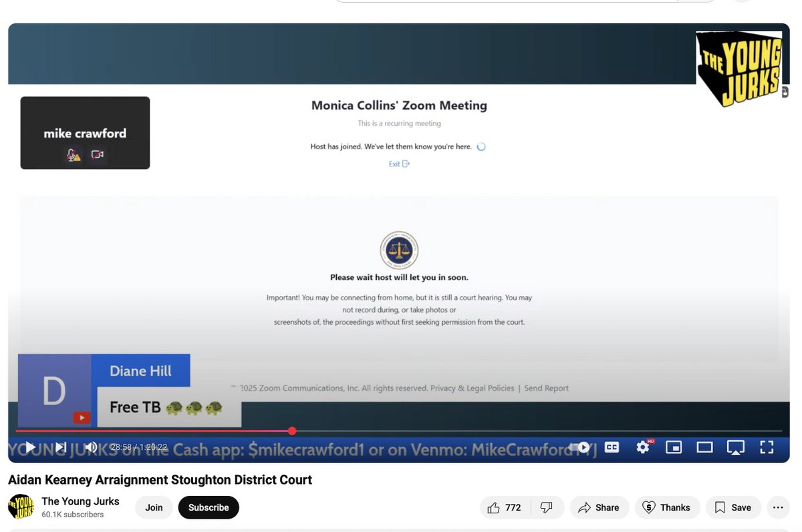This screenshot has height=532, width=802.
Task: Click 'This is a recurring meeting' text
Action: pos(399,124)
